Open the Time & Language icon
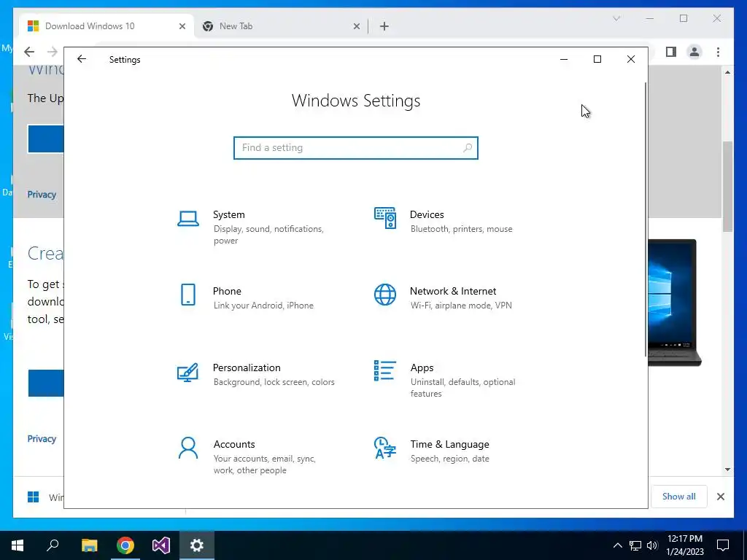Screen dimensions: 747x560 tap(385, 448)
